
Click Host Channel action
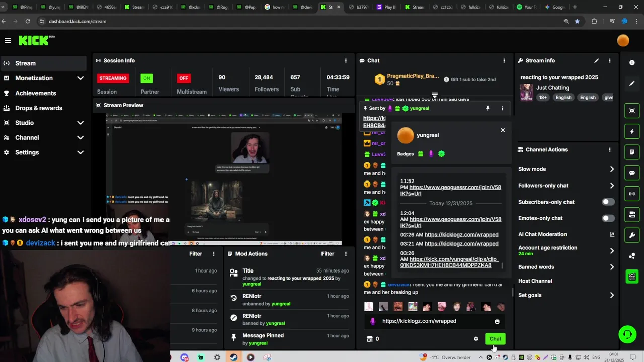535,281
